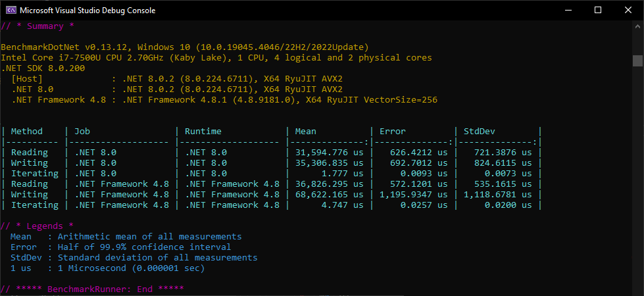This screenshot has width=644, height=296.
Task: Click the Runtime column header
Action: point(203,132)
